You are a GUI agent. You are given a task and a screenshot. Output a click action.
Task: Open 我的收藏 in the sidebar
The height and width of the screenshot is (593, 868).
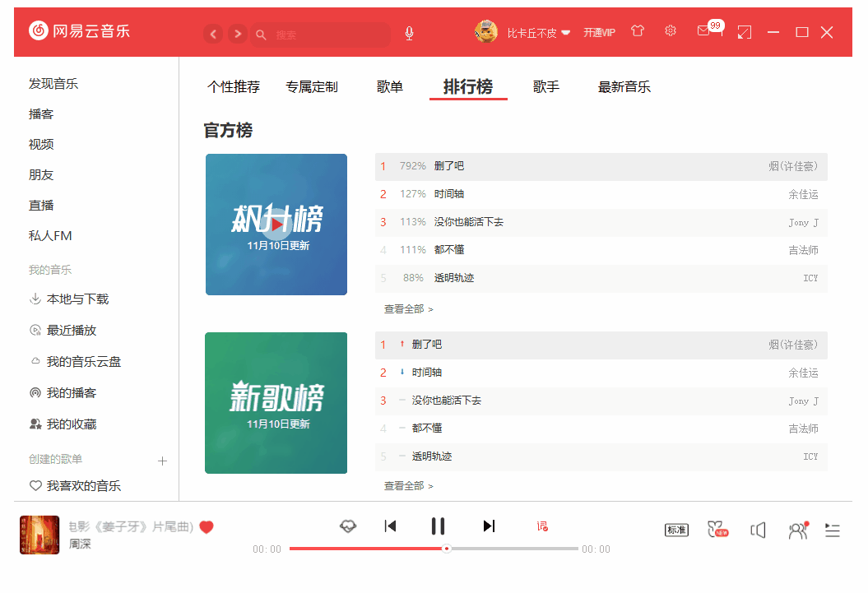coord(63,424)
